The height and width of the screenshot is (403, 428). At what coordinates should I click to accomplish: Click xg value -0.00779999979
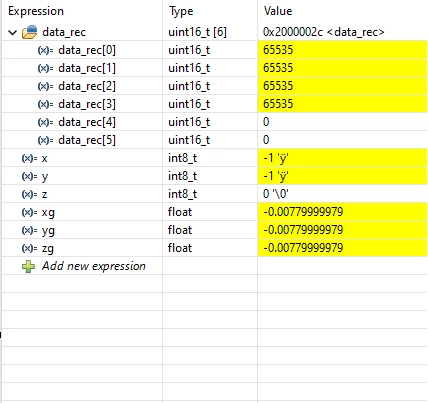(x=303, y=212)
